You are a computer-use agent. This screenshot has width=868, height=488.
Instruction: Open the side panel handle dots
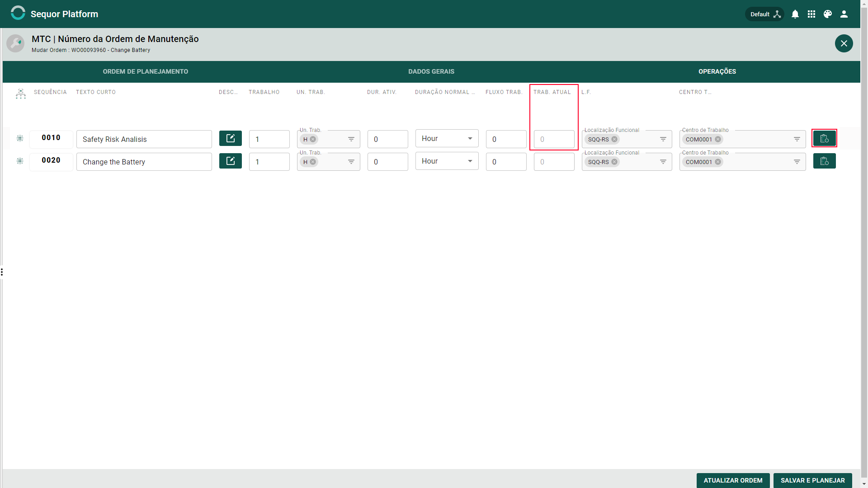tap(2, 272)
